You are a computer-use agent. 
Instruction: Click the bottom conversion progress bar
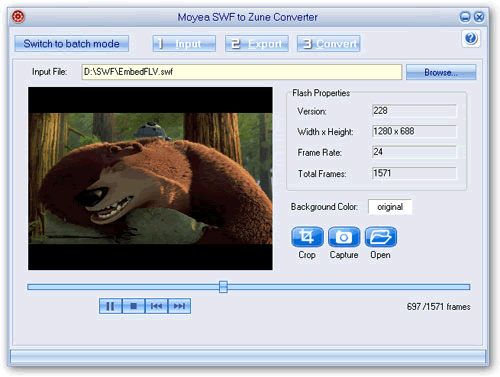(x=248, y=356)
